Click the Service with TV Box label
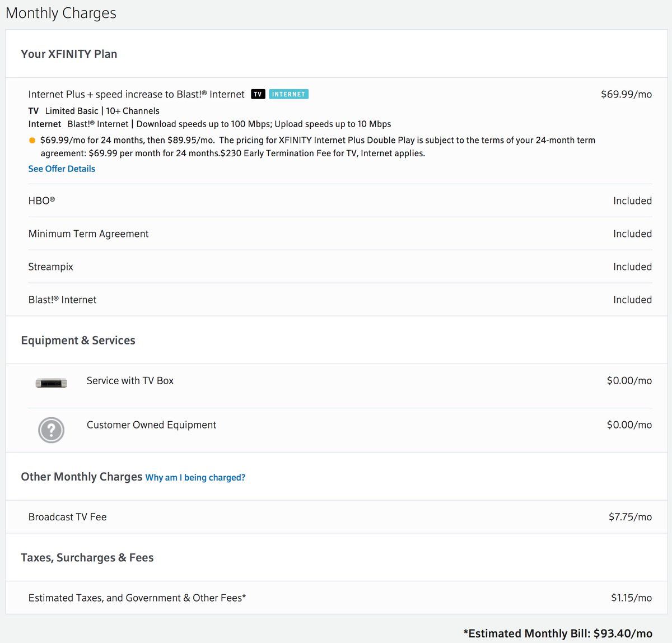 click(x=130, y=380)
